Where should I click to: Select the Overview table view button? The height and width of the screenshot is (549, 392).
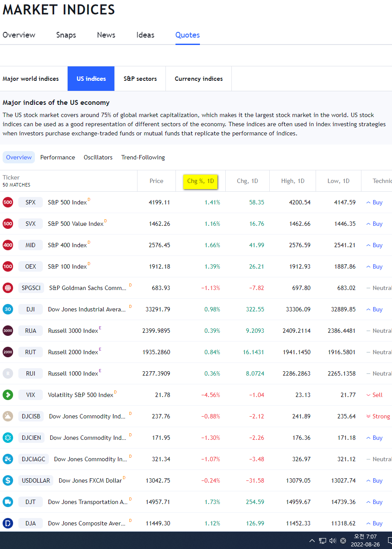pyautogui.click(x=19, y=157)
